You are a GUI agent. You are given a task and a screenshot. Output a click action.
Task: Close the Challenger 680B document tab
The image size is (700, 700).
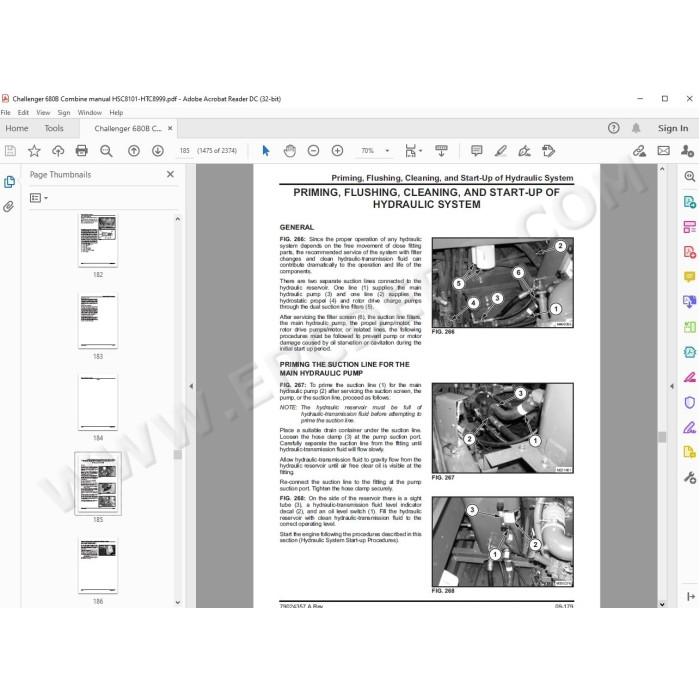click(170, 128)
